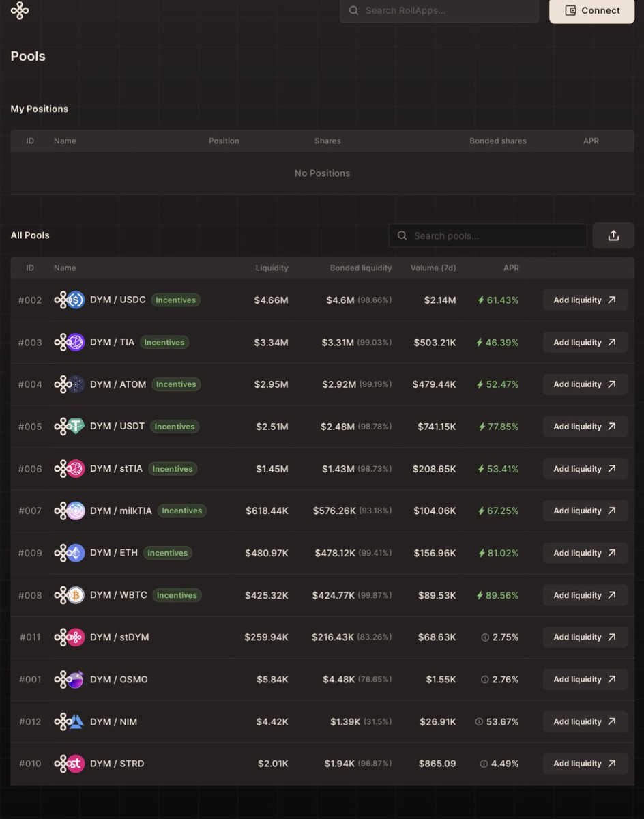The height and width of the screenshot is (819, 644).
Task: Click magnifier icon in Search pools field
Action: coord(402,235)
